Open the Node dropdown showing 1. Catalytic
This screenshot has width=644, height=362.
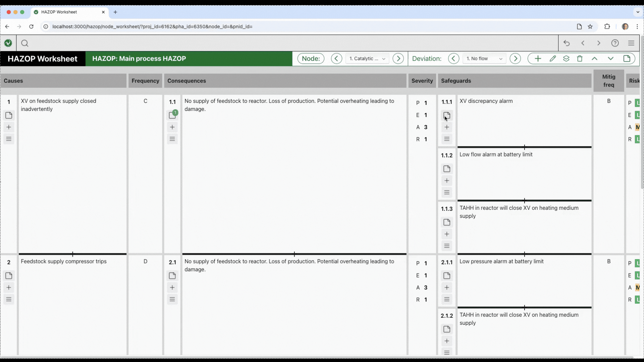pos(367,59)
